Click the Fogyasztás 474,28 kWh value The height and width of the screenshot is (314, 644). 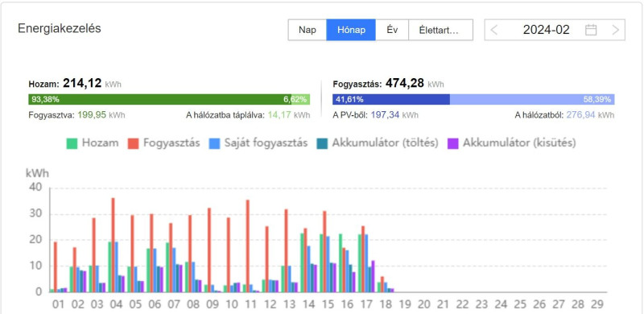388,84
